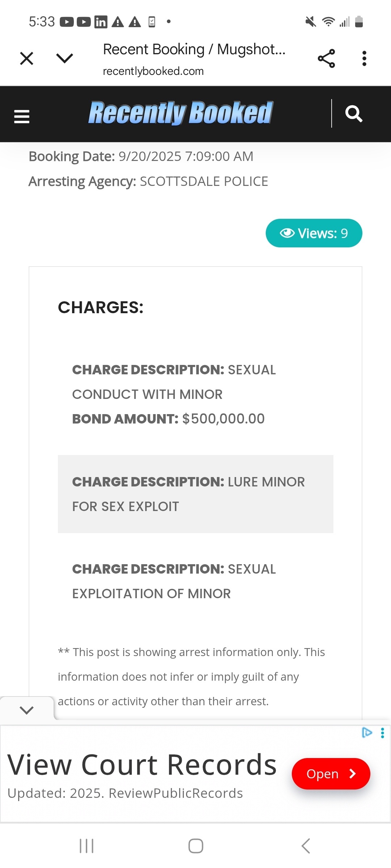Share this page via share icon

[x=326, y=59]
